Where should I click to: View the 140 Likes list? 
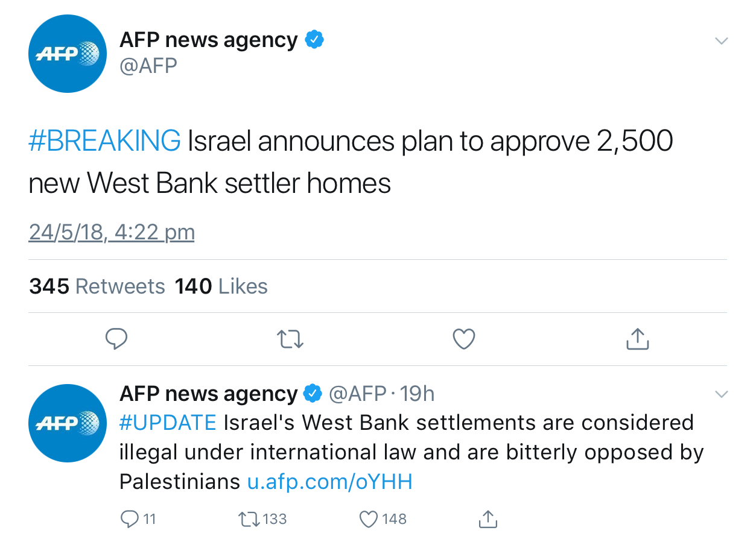click(x=221, y=286)
